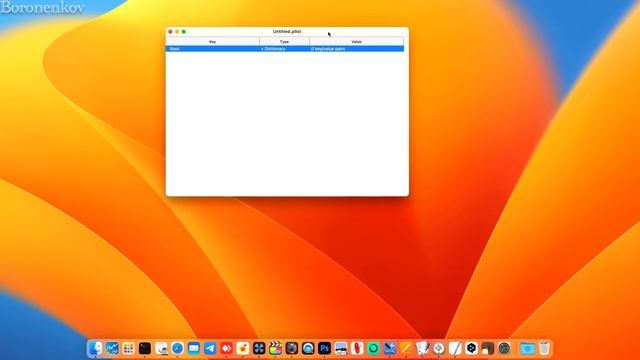Open QuickTime Player icon
The height and width of the screenshot is (360, 640).
tap(308, 348)
